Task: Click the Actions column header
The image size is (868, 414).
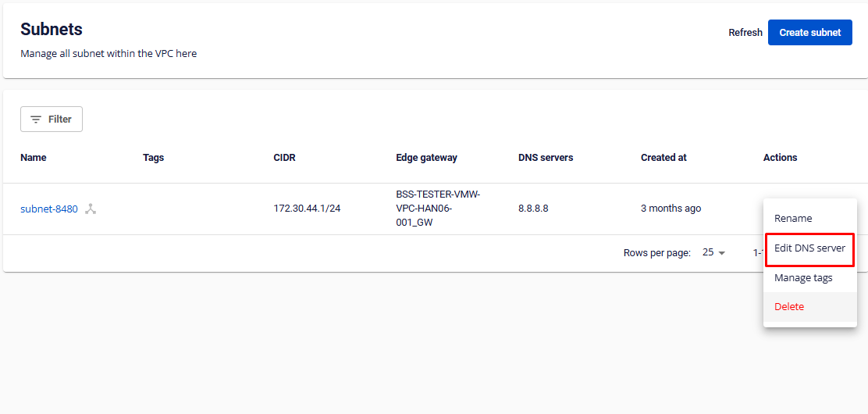Action: point(780,158)
